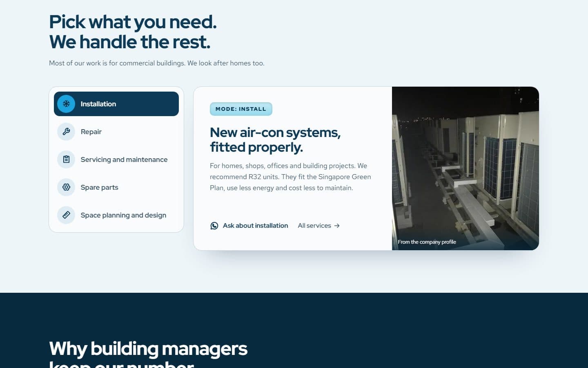Click the gear icon beside Spare parts
The image size is (588, 368).
pyautogui.click(x=66, y=187)
